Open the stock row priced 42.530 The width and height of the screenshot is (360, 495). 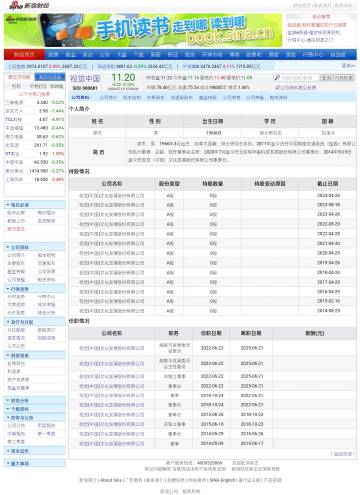35,162
